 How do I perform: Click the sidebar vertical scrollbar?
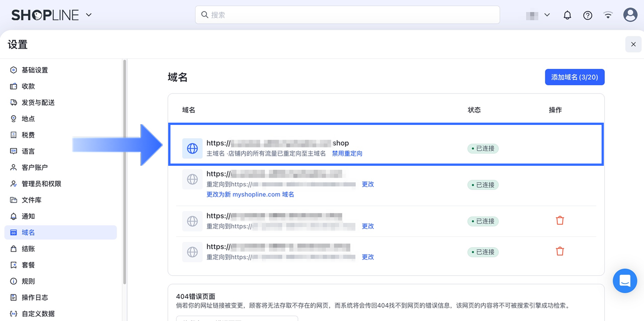(125, 170)
